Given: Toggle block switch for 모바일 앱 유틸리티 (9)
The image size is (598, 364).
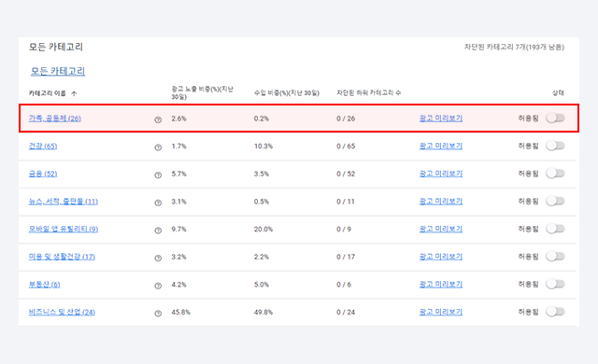Looking at the screenshot, I should pyautogui.click(x=555, y=229).
